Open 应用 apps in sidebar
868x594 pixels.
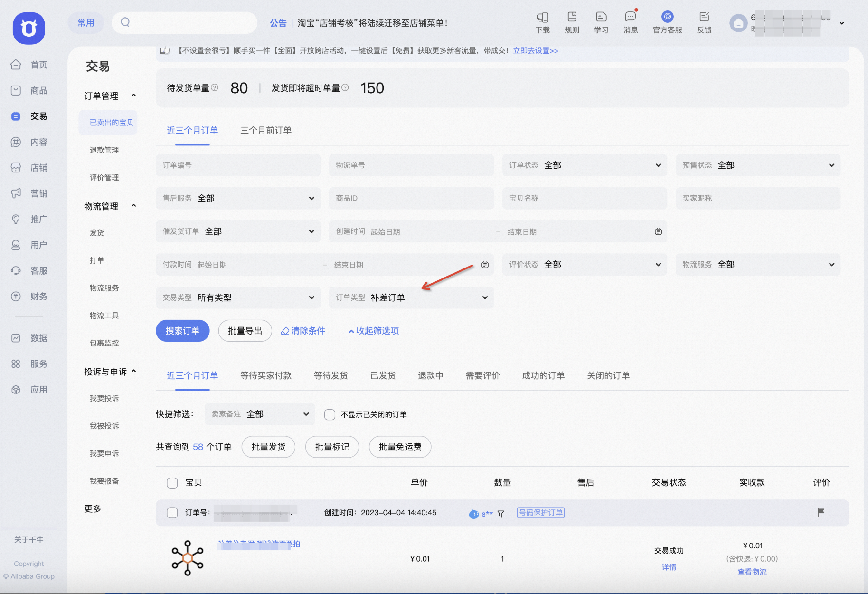(x=29, y=389)
